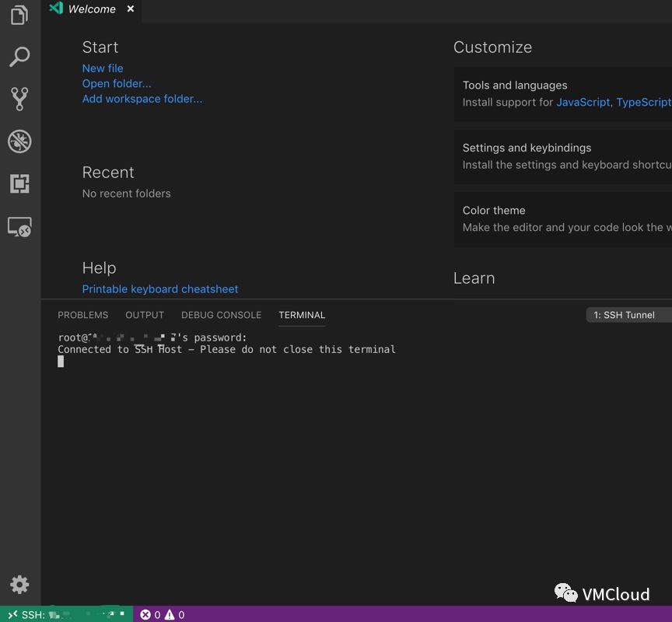Open the Source Control view icon
This screenshot has width=672, height=622.
[19, 99]
